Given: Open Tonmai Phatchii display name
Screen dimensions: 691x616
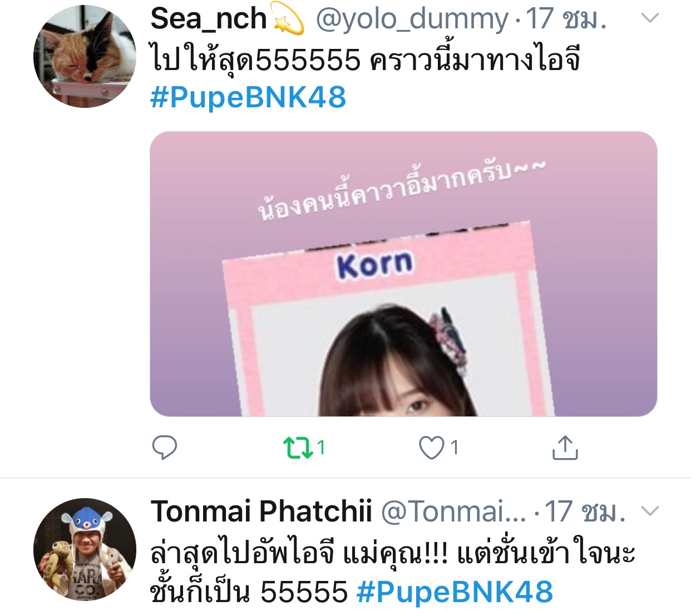Looking at the screenshot, I should 261,511.
